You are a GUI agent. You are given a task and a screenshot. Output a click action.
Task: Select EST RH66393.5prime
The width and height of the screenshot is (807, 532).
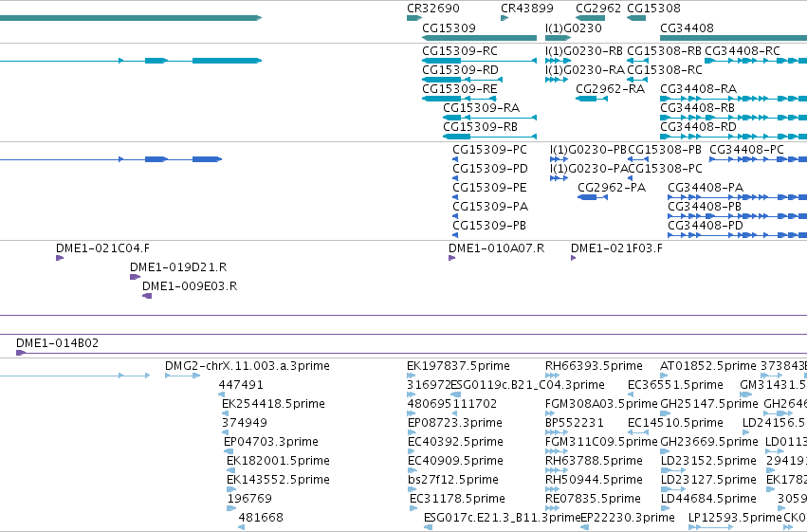[x=552, y=376]
